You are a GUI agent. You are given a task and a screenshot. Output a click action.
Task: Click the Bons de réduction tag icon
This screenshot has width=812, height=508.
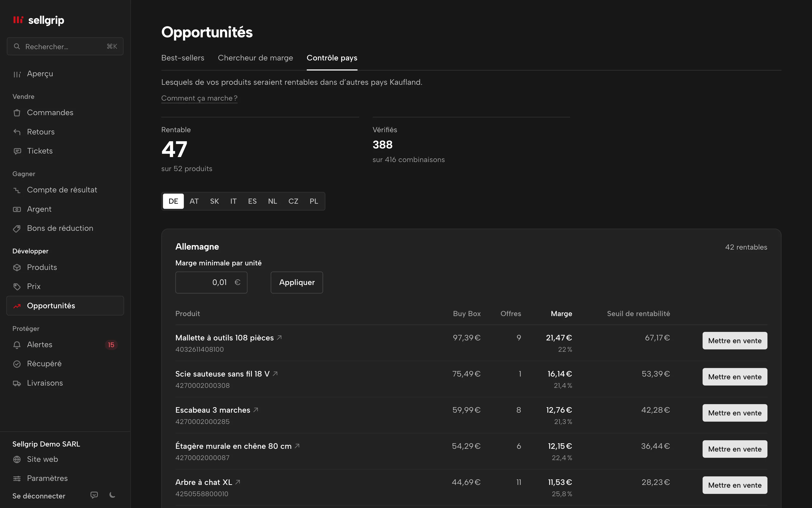(17, 229)
